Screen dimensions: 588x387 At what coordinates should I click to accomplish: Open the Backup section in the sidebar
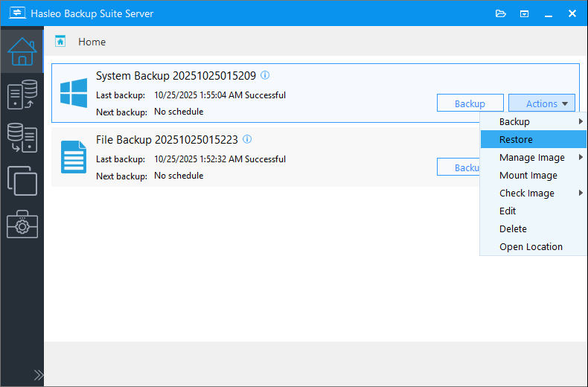22,95
